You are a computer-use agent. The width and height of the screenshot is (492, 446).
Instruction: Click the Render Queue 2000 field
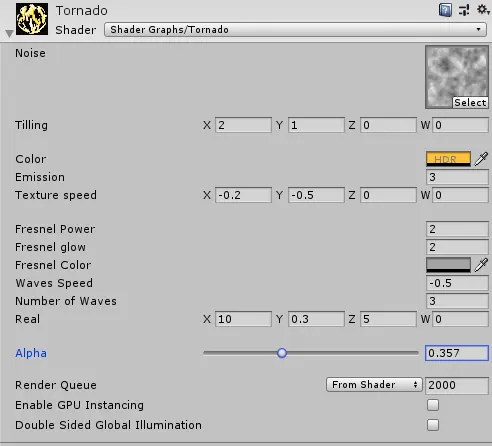point(457,385)
